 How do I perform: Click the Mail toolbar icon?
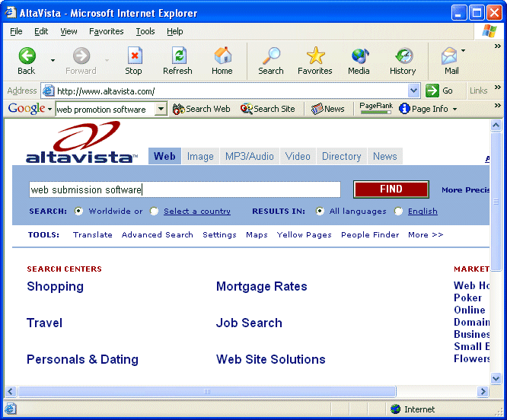point(450,62)
